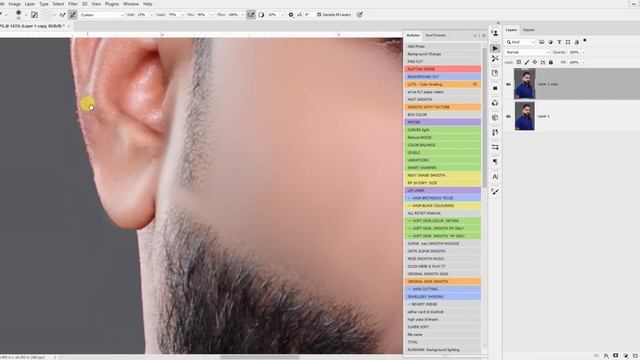Select the ORIGINAL SKIN SMOOTH orange action
Image resolution: width=640 pixels, height=360 pixels.
[442, 282]
